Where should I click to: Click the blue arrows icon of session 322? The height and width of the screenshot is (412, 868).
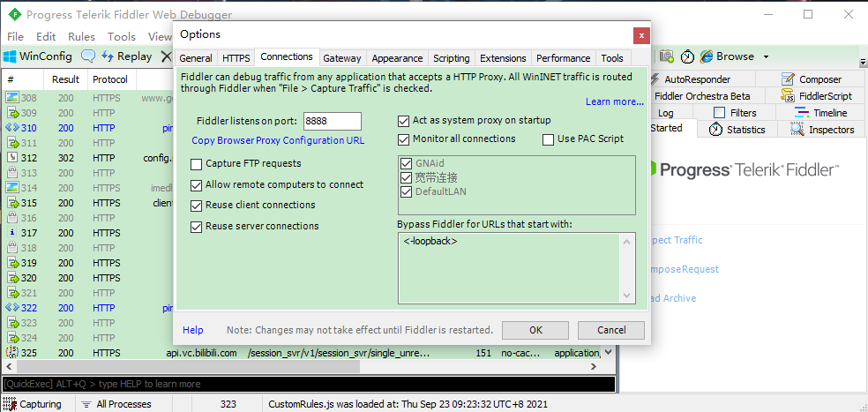tap(12, 307)
